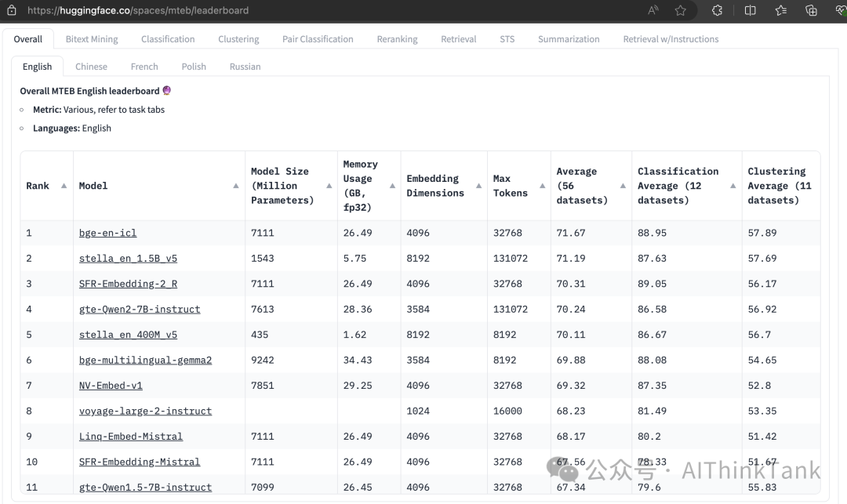Click embedding dimensions 1024 cell
Image resolution: width=847 pixels, height=504 pixels.
click(418, 411)
